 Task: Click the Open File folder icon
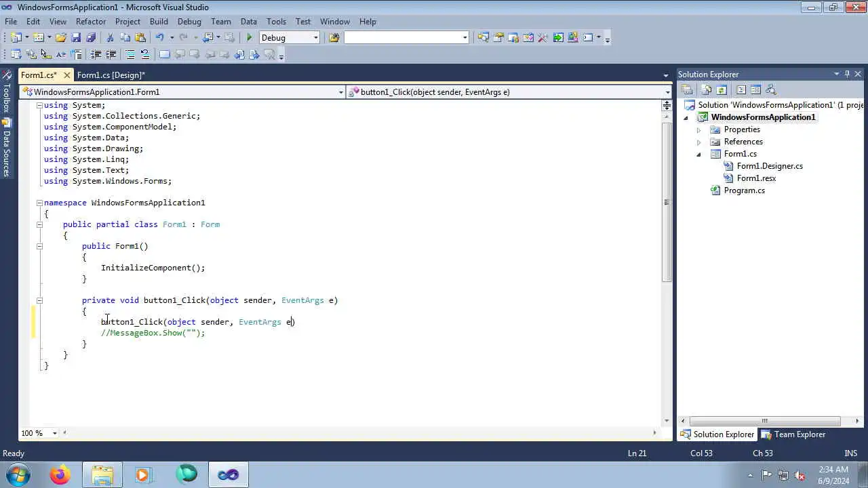click(61, 38)
